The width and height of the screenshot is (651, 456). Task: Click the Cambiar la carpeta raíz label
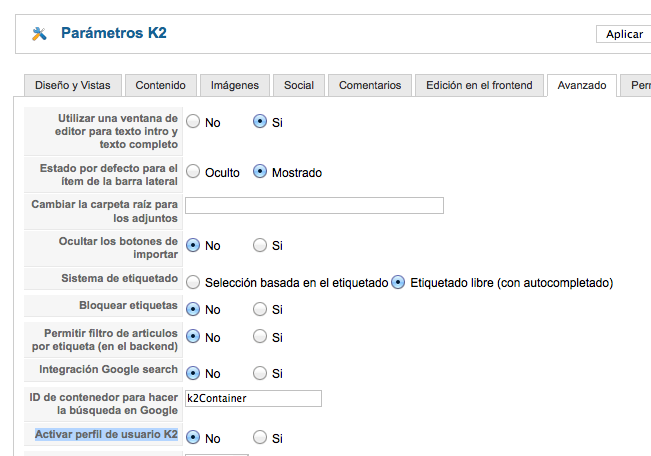pos(105,211)
